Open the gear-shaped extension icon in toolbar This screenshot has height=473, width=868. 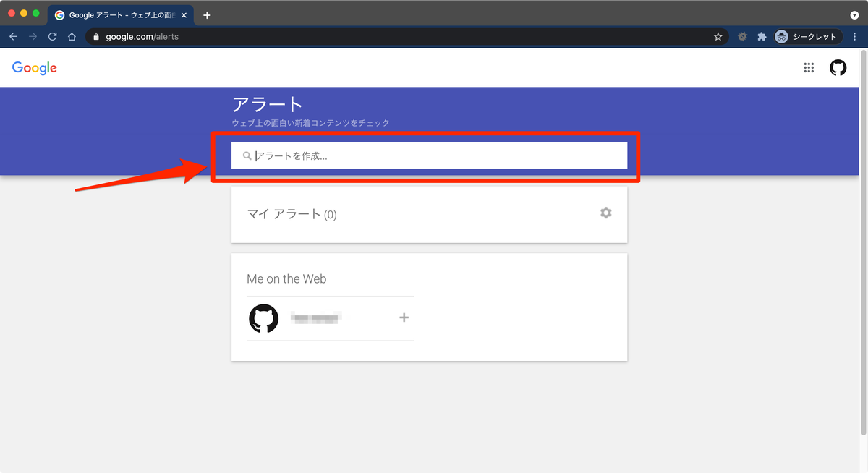pyautogui.click(x=742, y=36)
